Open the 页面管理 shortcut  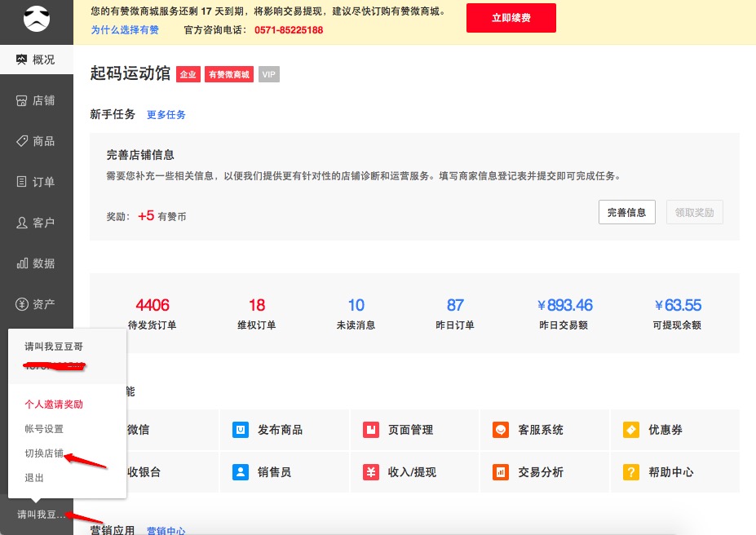[x=414, y=430]
